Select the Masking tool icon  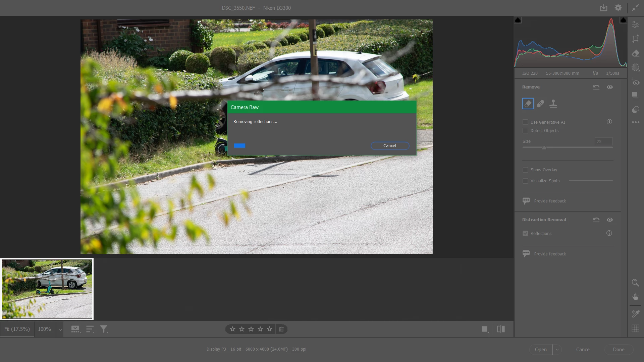pos(635,68)
